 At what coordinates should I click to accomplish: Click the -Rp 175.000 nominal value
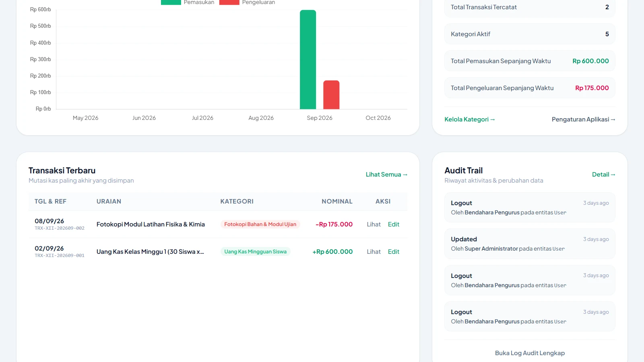pos(334,224)
